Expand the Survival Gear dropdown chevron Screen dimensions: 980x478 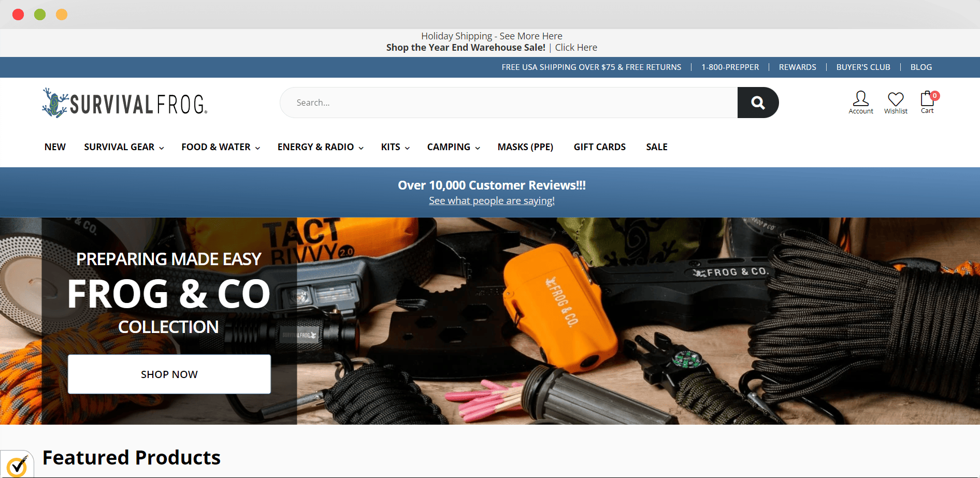(x=162, y=148)
